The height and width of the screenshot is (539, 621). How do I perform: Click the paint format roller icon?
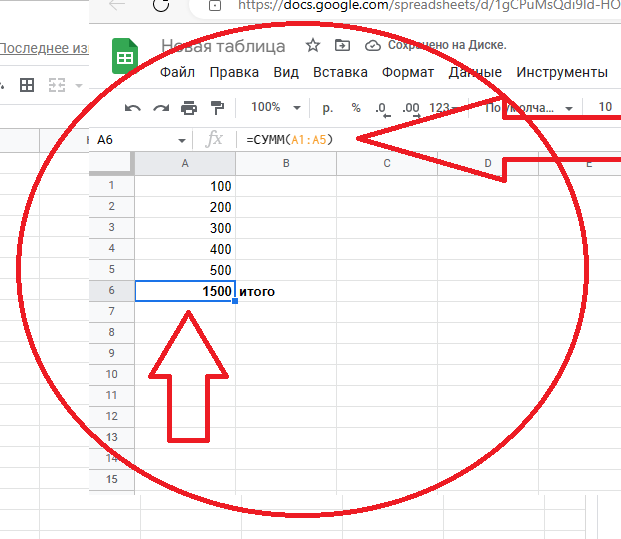point(217,108)
